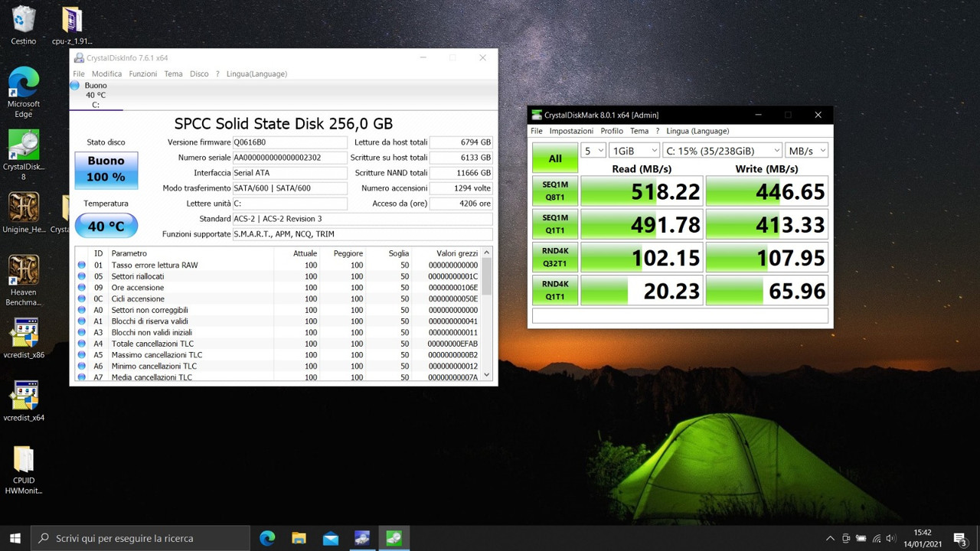Click the 40 °C temperature button
Screen dimensions: 980x551
pyautogui.click(x=106, y=226)
